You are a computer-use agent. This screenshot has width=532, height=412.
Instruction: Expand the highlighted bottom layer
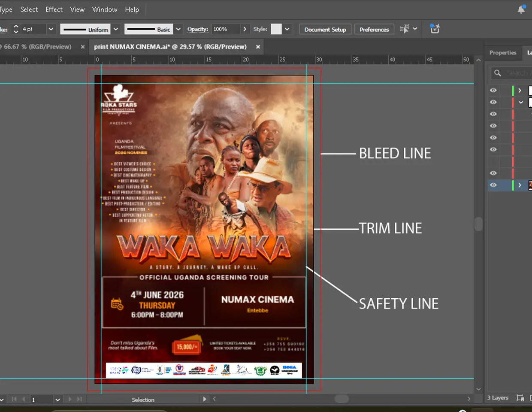(520, 185)
